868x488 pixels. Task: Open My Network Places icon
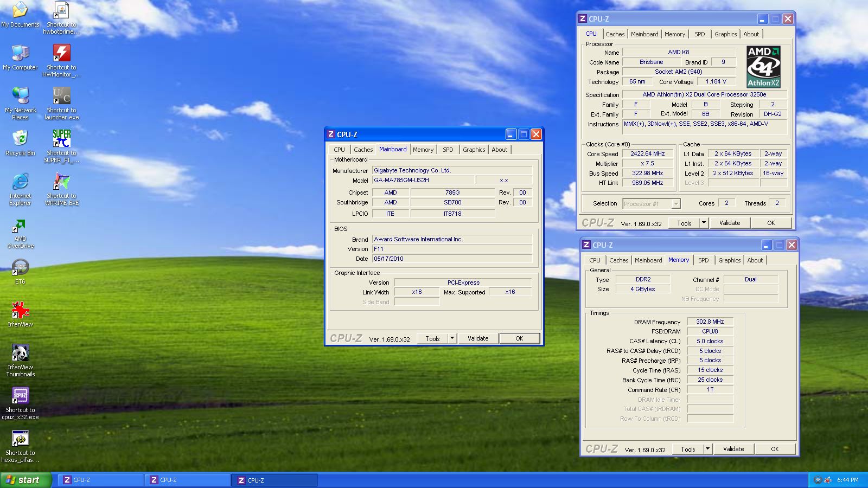pyautogui.click(x=20, y=103)
